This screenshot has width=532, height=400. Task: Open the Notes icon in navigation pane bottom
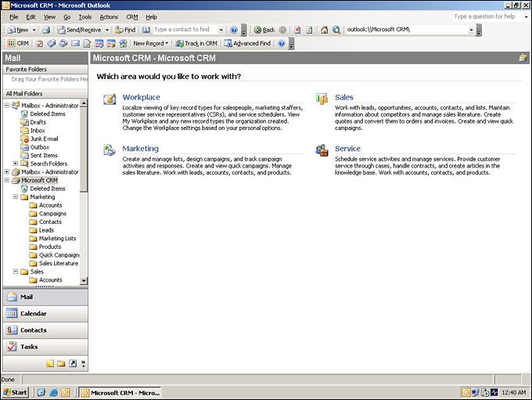coord(50,363)
